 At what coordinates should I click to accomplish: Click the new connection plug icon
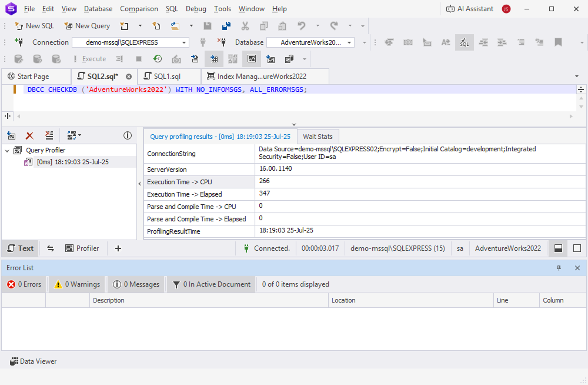(19, 42)
